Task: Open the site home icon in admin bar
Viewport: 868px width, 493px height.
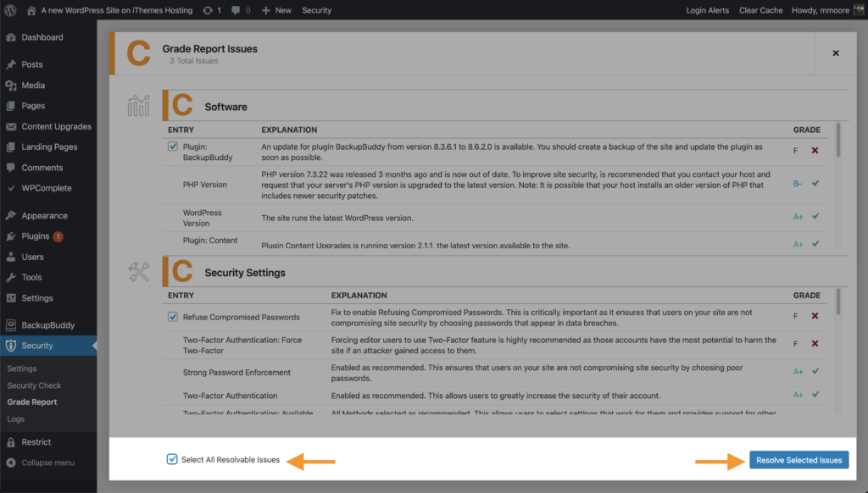Action: point(31,10)
